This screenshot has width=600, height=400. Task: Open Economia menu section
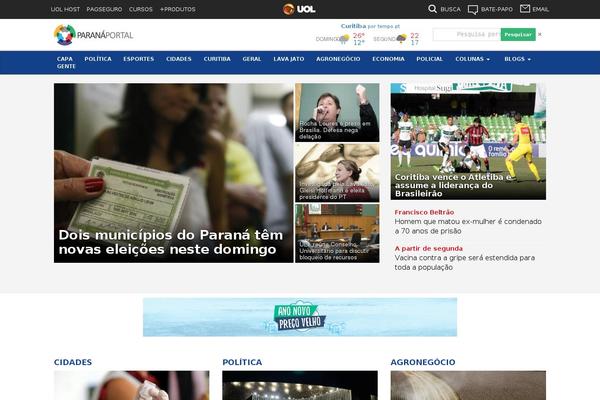(x=388, y=59)
